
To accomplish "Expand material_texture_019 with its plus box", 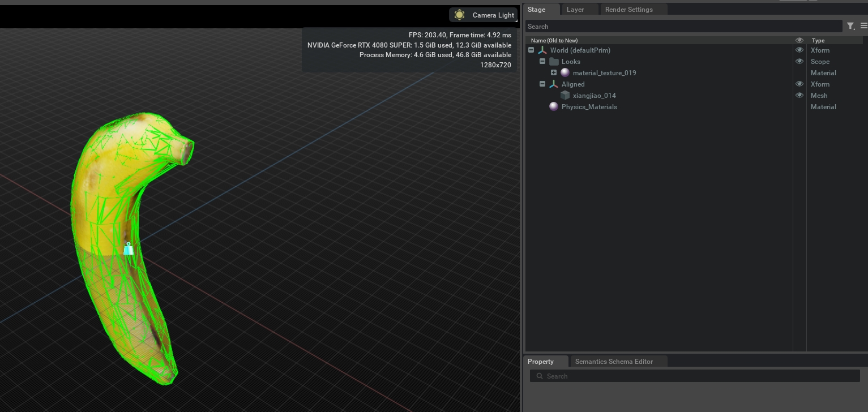I will pos(554,72).
